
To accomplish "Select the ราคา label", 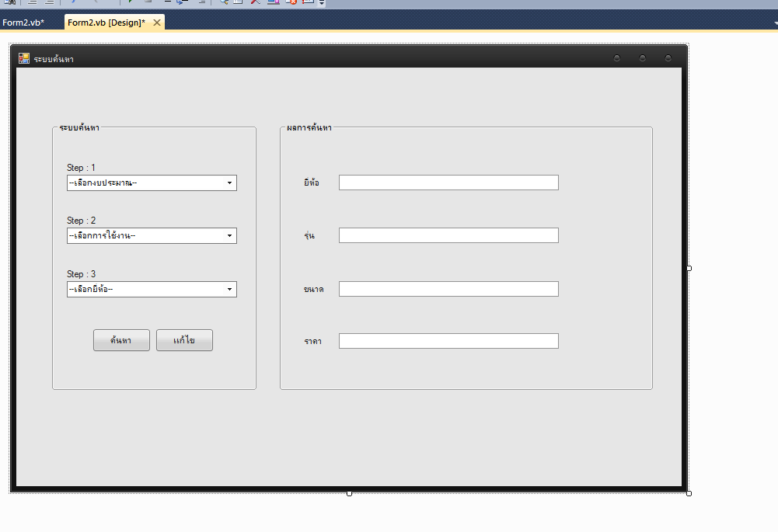I will [312, 341].
